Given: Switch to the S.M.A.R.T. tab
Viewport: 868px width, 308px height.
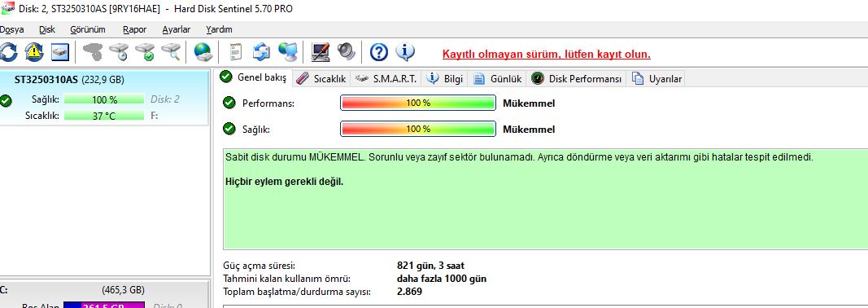Looking at the screenshot, I should (x=386, y=79).
